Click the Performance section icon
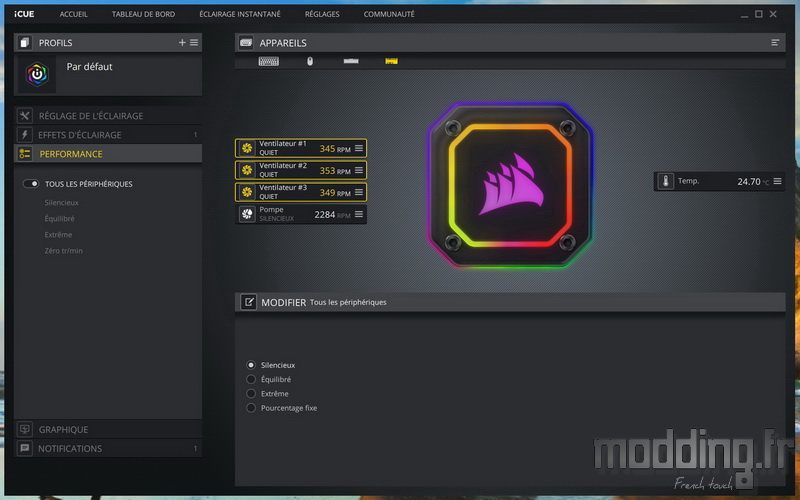 click(24, 154)
